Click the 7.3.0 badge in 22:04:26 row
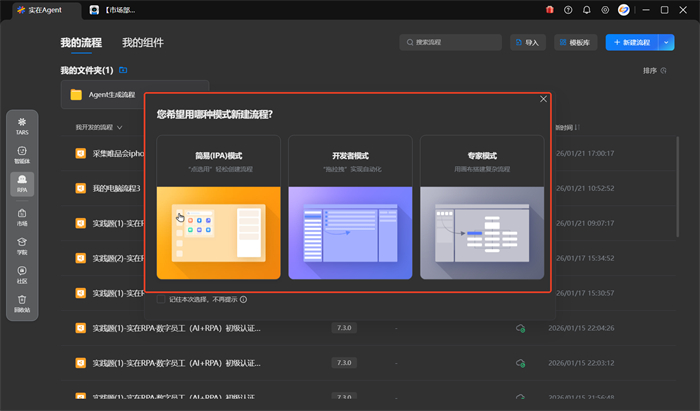This screenshot has height=411, width=700. [344, 328]
